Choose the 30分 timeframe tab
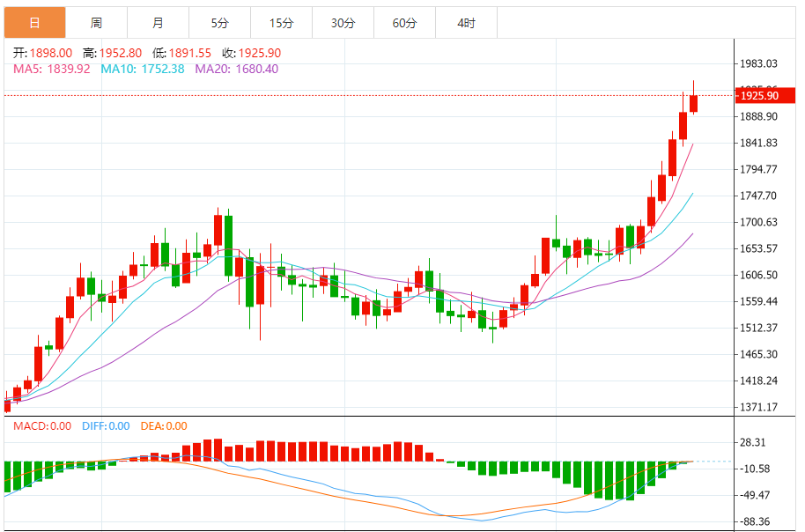 click(343, 23)
